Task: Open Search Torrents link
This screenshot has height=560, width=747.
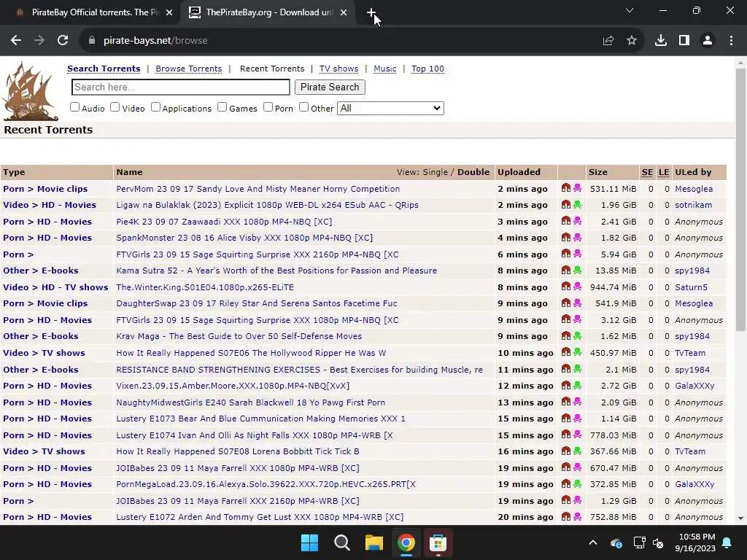Action: [x=104, y=69]
